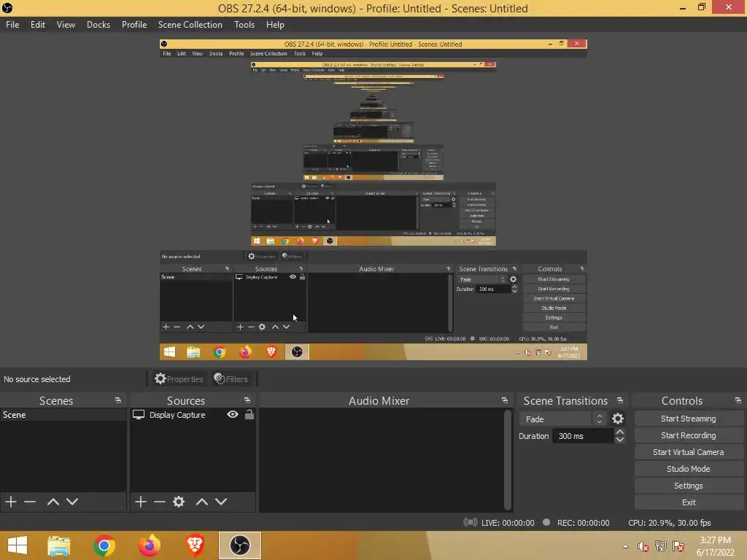Enable Studio Mode
The height and width of the screenshot is (560, 747).
(689, 469)
